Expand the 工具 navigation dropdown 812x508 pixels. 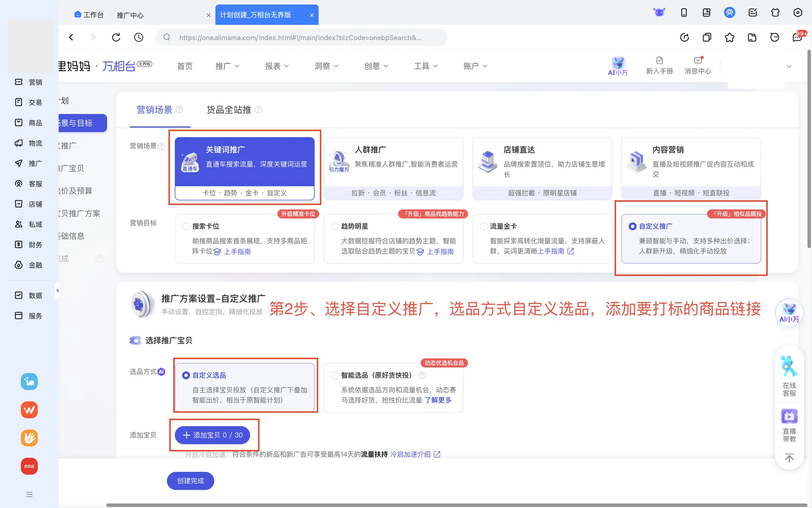coord(425,66)
